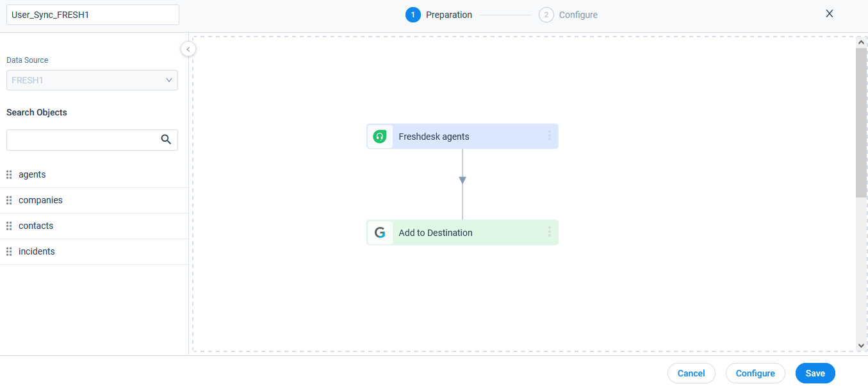Click the Gainsight G icon on the destination node
The image size is (868, 386).
pyautogui.click(x=380, y=233)
